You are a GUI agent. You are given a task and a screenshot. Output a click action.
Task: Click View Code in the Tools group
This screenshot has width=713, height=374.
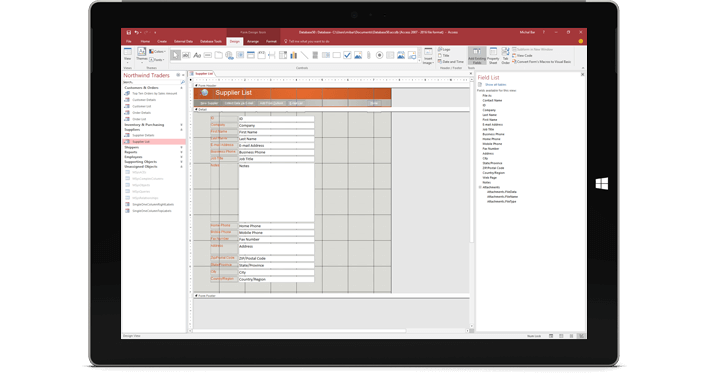point(522,56)
